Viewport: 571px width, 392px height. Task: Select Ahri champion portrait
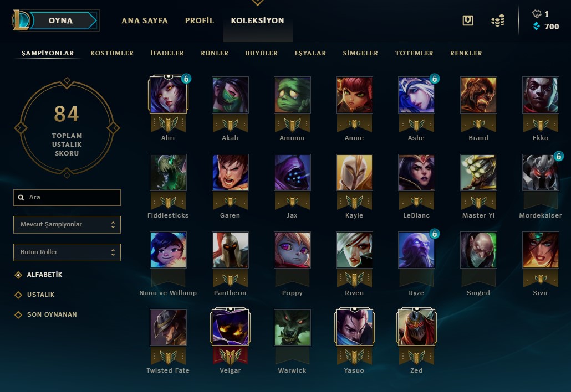pyautogui.click(x=168, y=95)
